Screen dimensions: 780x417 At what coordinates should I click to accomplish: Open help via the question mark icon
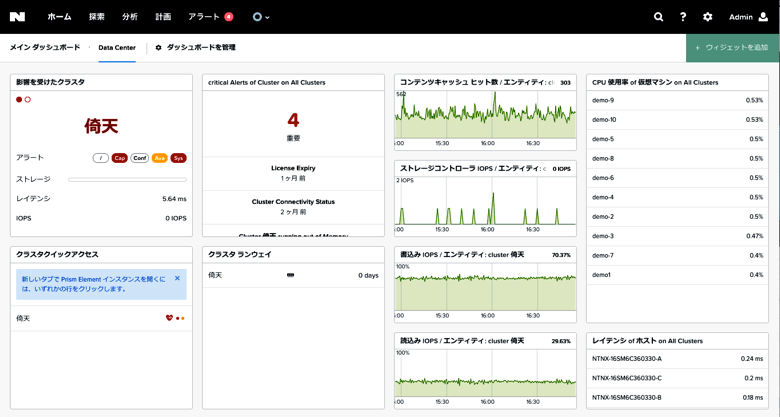click(x=683, y=17)
